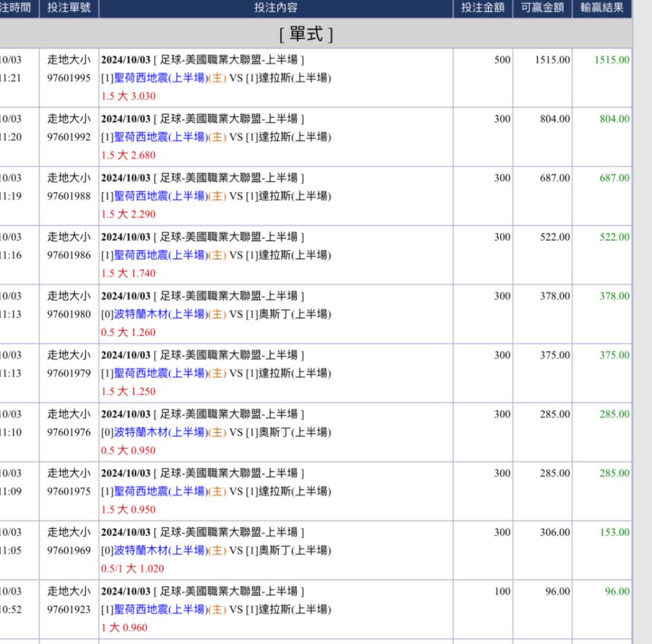Viewport: 652px width, 644px height.
Task: Click the win result 96.00 in green
Action: (x=617, y=591)
